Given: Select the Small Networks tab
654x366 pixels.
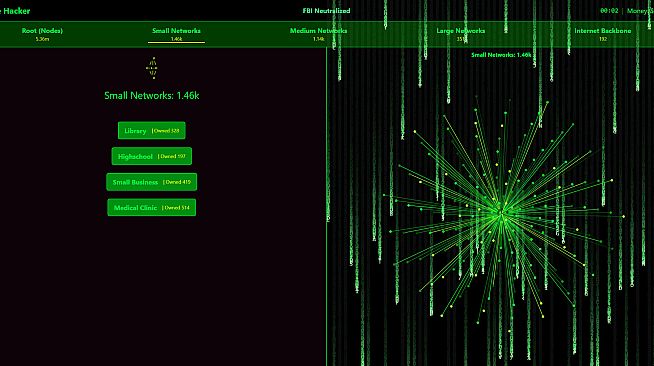Looking at the screenshot, I should (176, 34).
